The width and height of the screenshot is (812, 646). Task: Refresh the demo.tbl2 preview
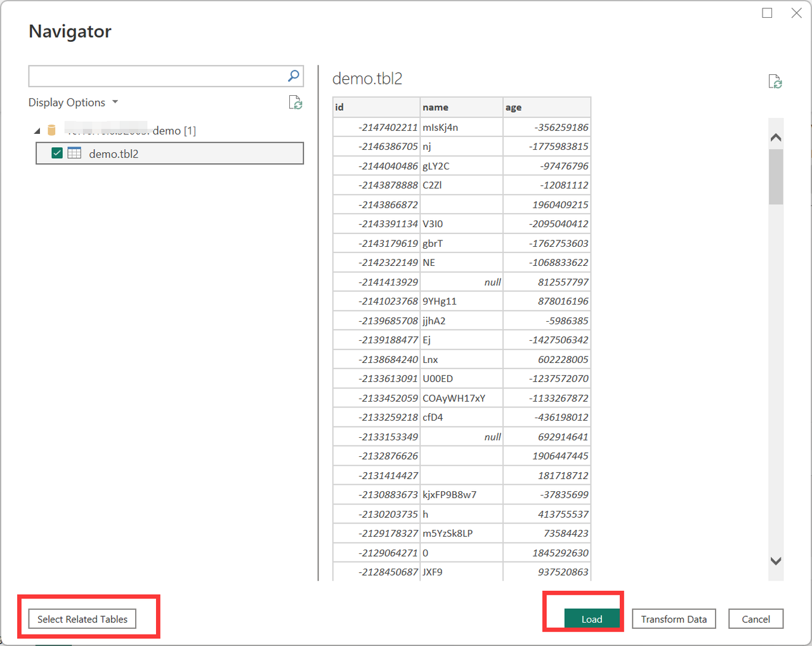(x=775, y=82)
